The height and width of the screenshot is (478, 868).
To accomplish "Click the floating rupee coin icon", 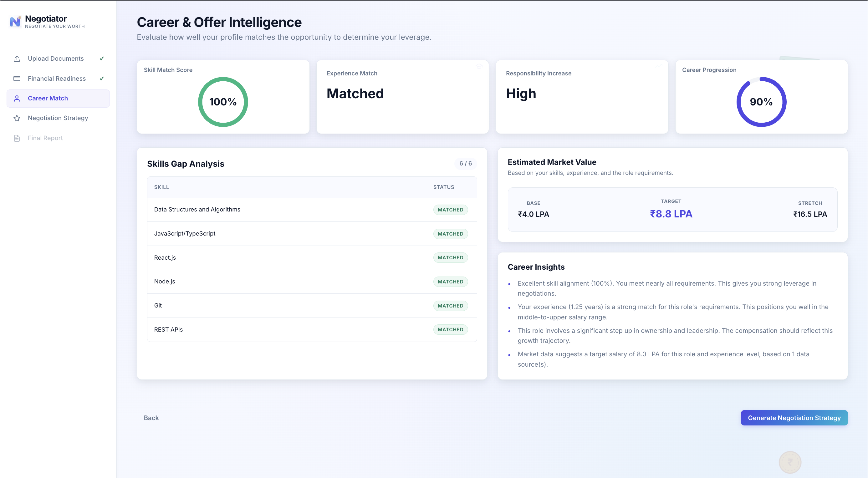I will (x=790, y=462).
